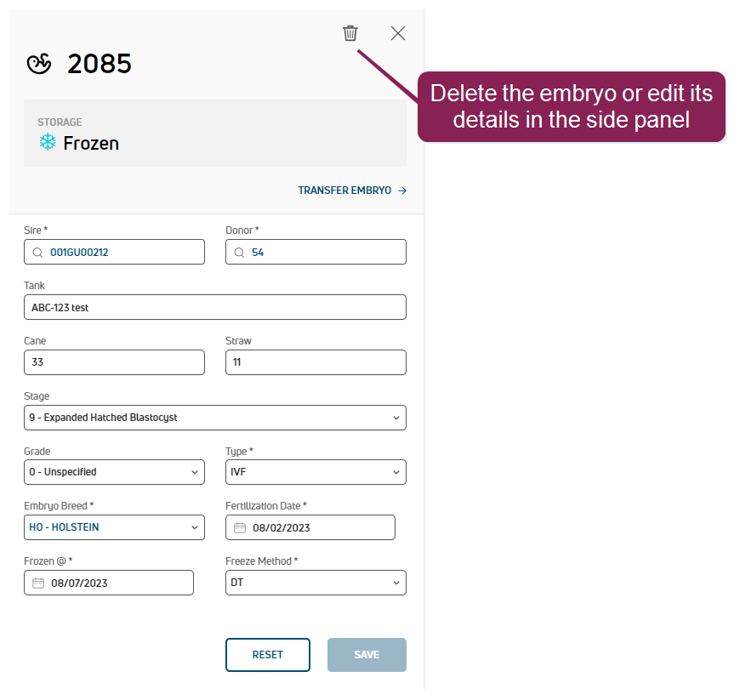The height and width of the screenshot is (700, 740).
Task: Click the Cane field containing 33
Action: click(114, 362)
